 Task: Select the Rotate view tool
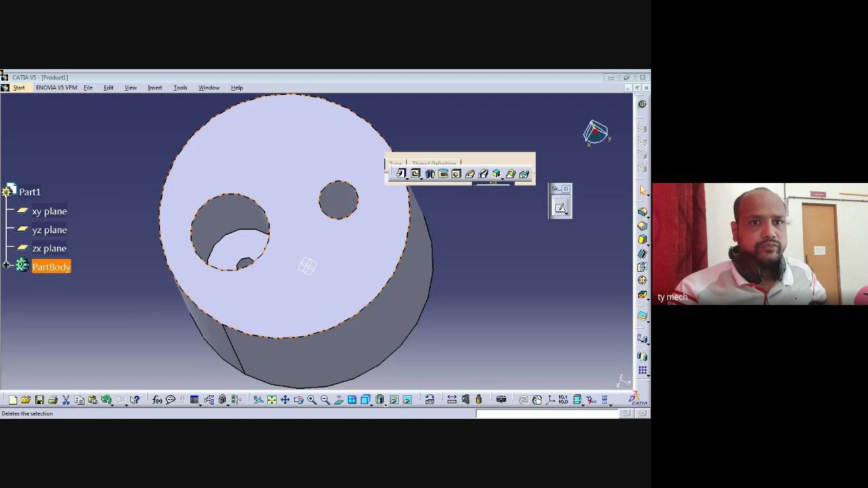(x=298, y=400)
